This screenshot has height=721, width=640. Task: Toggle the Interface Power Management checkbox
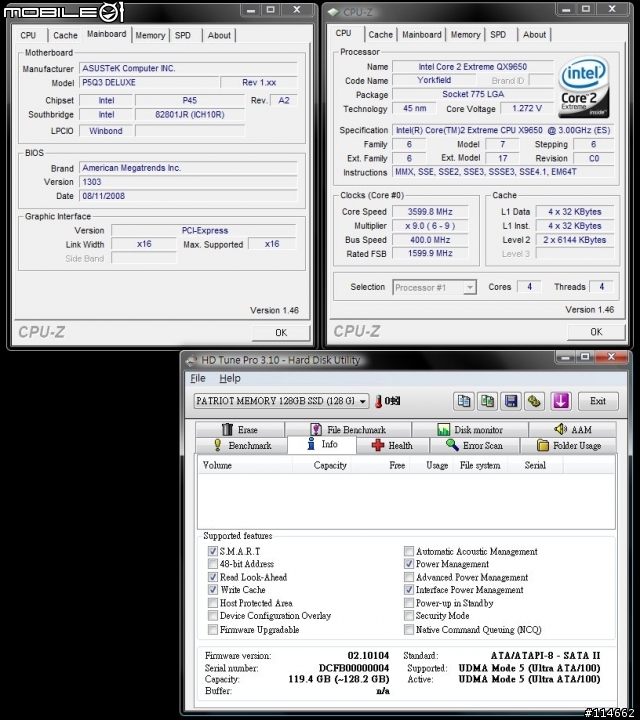coord(409,589)
